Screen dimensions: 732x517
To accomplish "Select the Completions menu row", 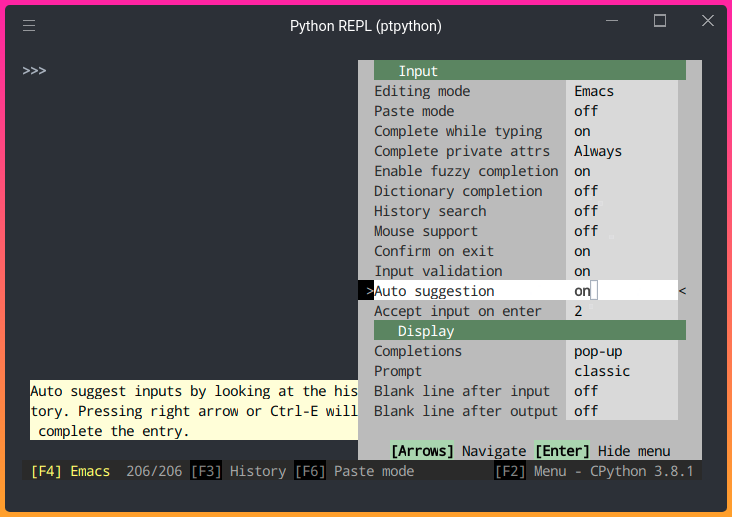I will (x=526, y=351).
